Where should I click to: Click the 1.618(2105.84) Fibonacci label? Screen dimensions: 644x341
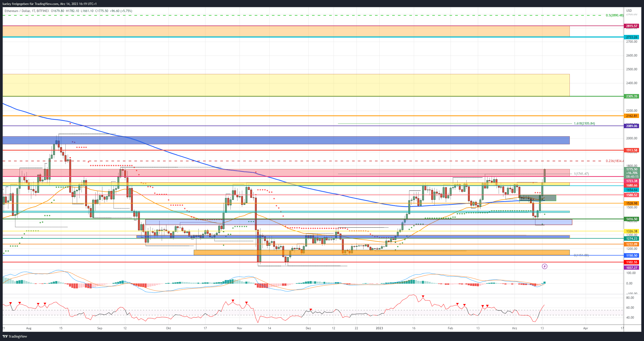click(x=584, y=123)
